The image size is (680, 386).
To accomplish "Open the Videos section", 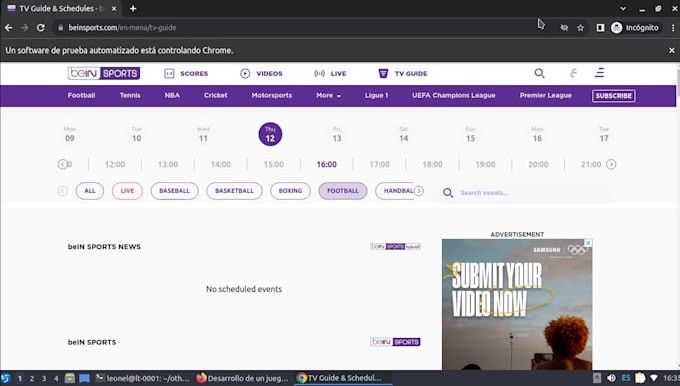I will [x=262, y=74].
